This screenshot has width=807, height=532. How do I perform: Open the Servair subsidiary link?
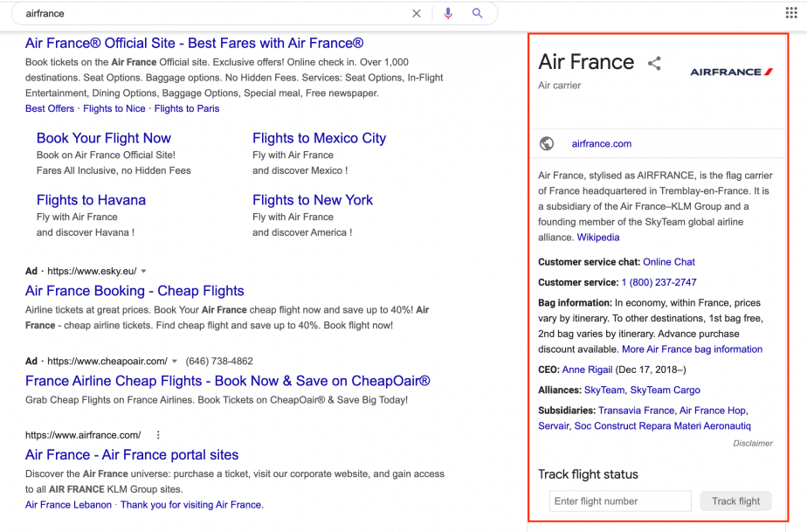point(553,426)
